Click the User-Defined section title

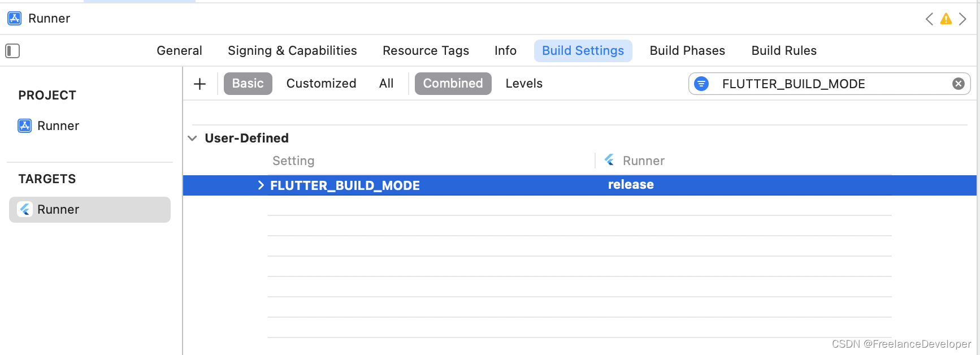pyautogui.click(x=246, y=138)
